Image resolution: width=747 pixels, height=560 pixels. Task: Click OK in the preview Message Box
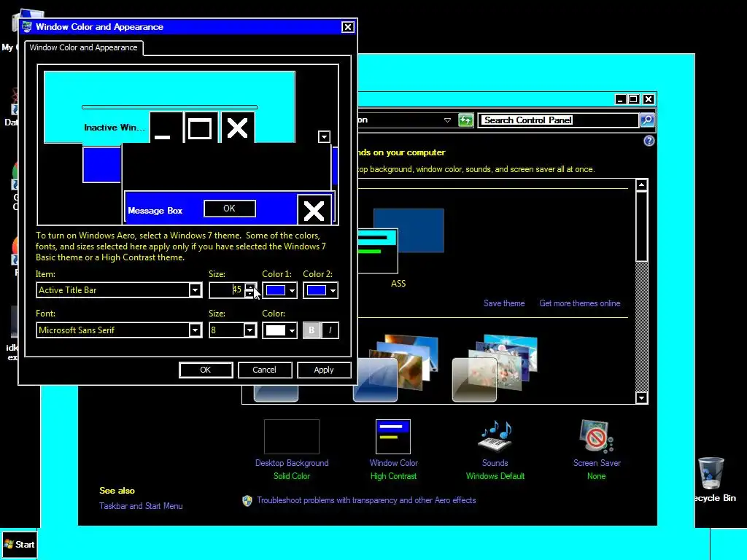coord(229,209)
